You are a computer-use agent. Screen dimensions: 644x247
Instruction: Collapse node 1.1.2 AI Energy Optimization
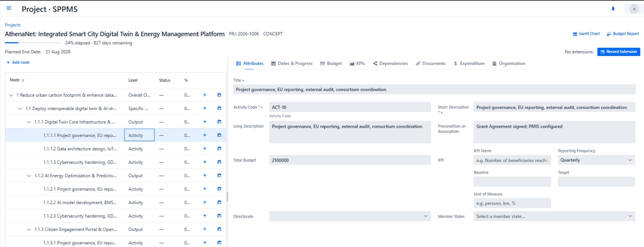[x=29, y=176]
